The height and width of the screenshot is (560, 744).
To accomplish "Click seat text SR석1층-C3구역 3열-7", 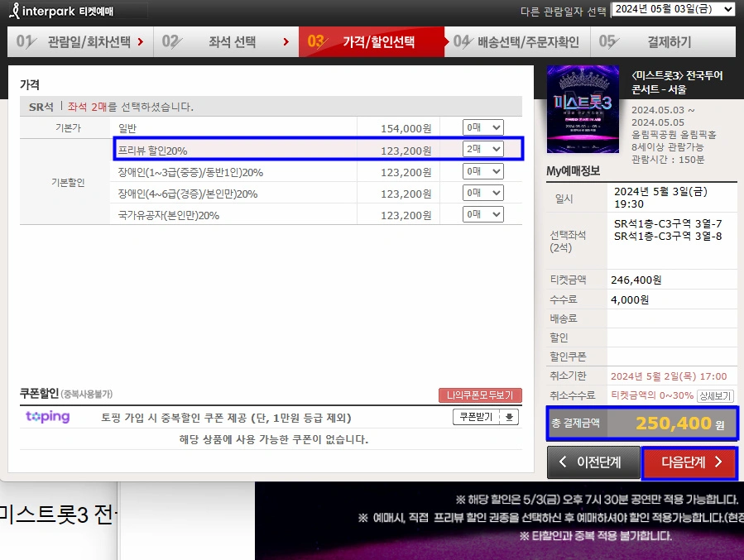I will pos(668,223).
